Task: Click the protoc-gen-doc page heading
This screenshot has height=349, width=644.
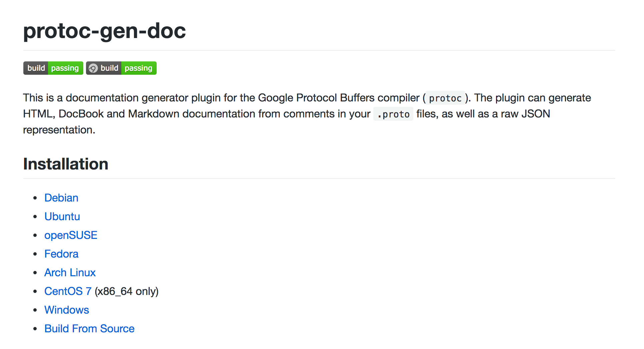Action: click(104, 31)
